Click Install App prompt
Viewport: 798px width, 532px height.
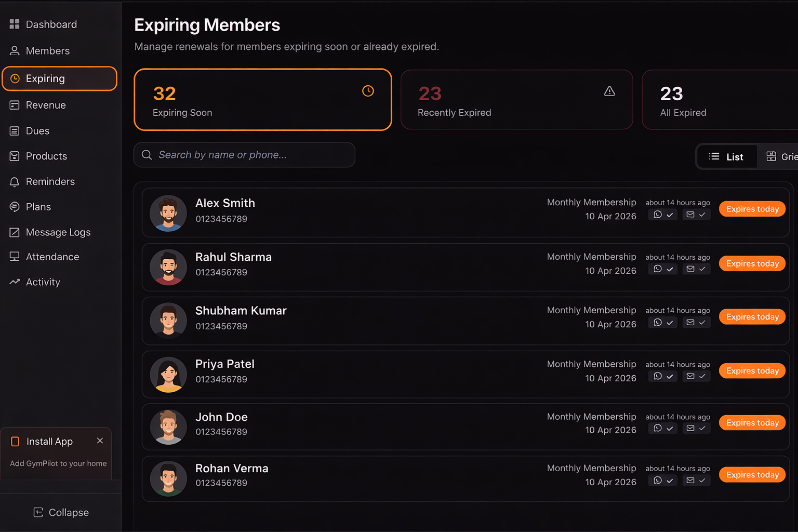[x=50, y=442]
